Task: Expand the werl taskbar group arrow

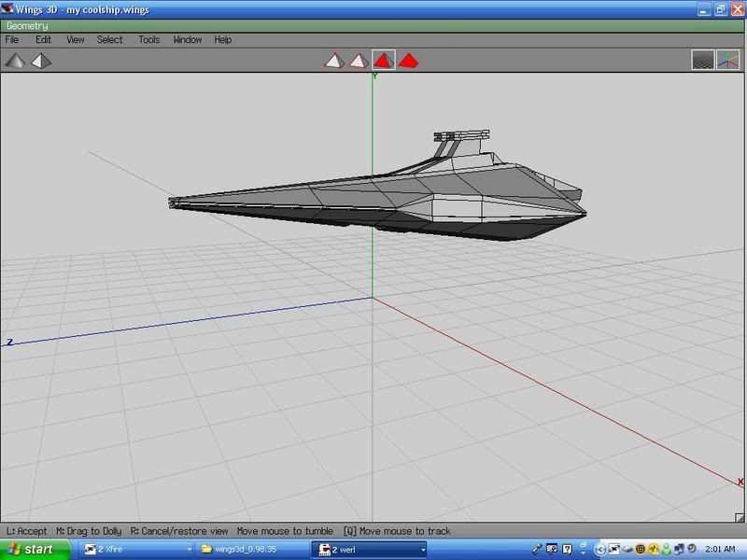Action: 423,550
